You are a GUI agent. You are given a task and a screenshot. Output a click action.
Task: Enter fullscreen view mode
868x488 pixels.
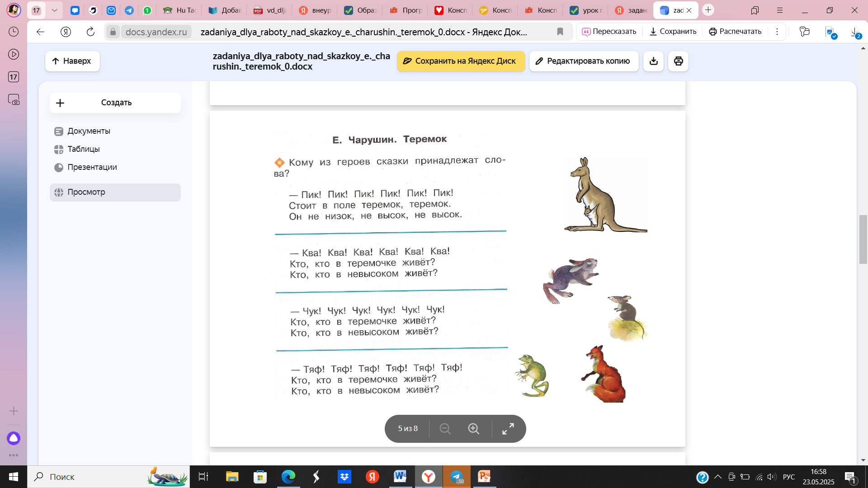pos(508,428)
